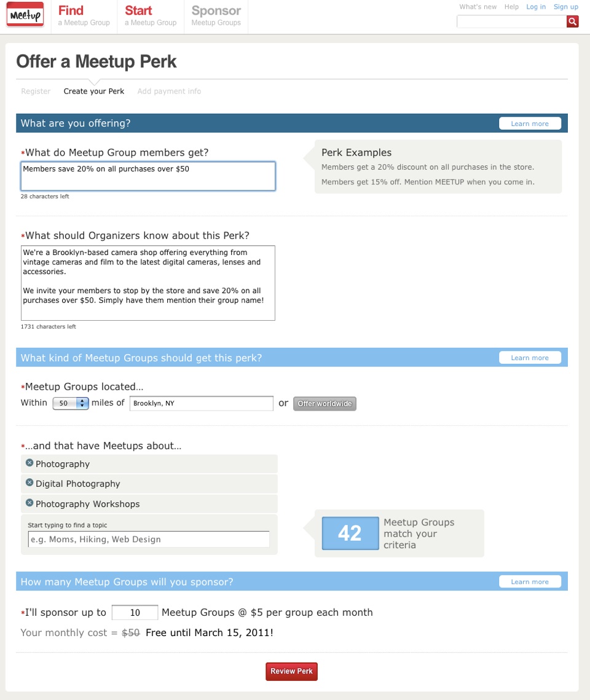590x700 pixels.
Task: Open the Log in link
Action: click(x=536, y=7)
